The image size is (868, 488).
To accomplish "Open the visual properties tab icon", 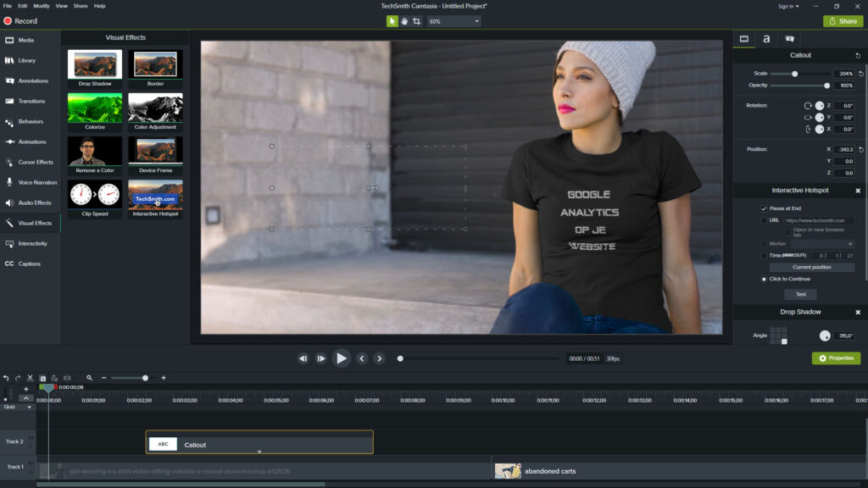I will pyautogui.click(x=744, y=39).
